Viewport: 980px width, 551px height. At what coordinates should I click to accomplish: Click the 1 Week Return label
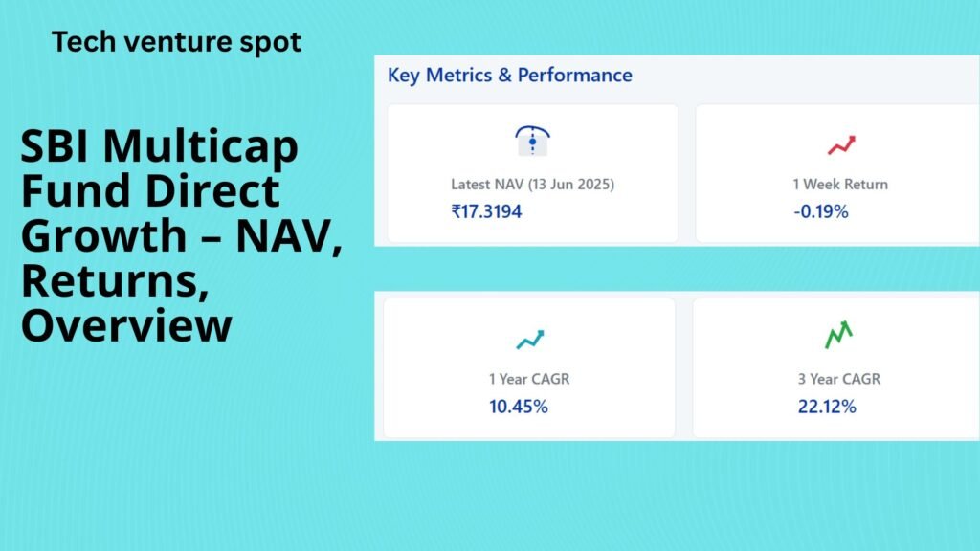(840, 185)
